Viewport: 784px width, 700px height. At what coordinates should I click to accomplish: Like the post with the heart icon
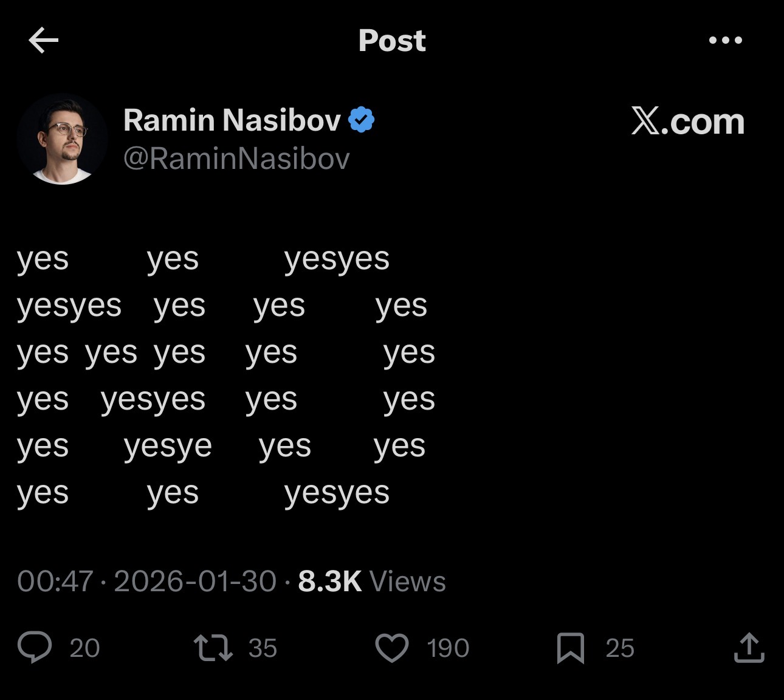coord(392,648)
